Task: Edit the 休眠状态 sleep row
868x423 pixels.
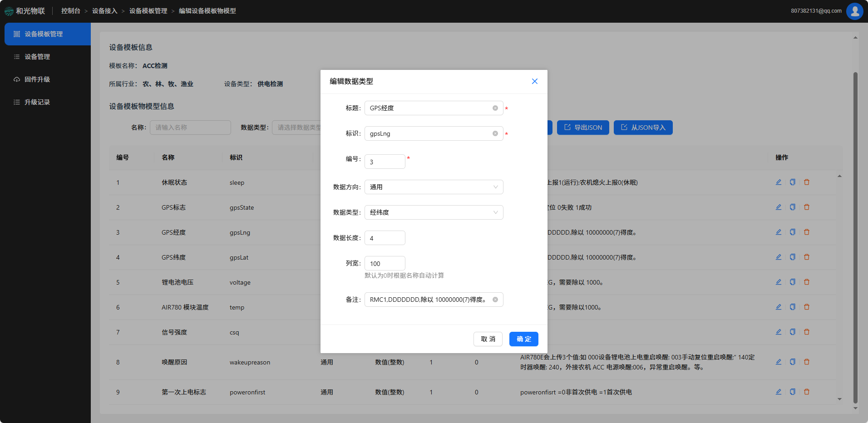Action: [779, 182]
